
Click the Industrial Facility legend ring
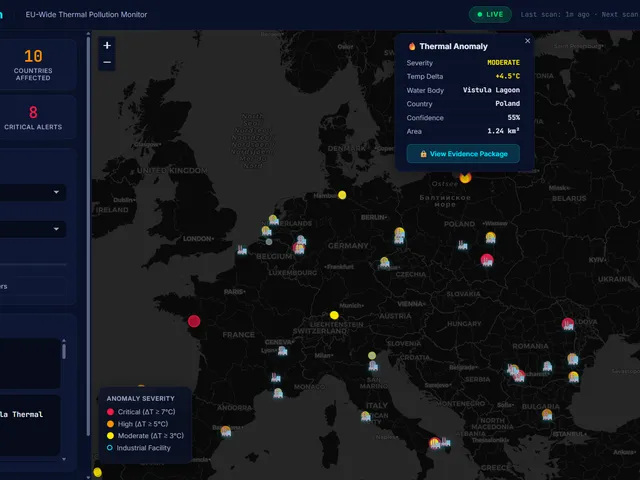tap(109, 448)
